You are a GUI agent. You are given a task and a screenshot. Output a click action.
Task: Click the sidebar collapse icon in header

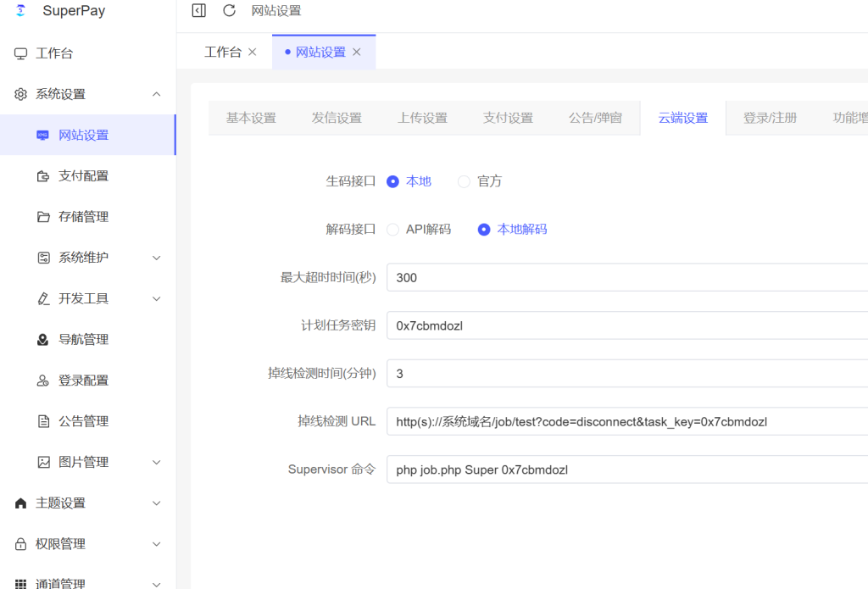[199, 11]
